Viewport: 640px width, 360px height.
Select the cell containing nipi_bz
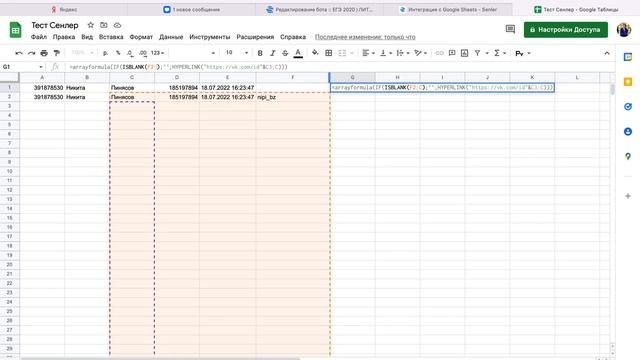coord(293,97)
